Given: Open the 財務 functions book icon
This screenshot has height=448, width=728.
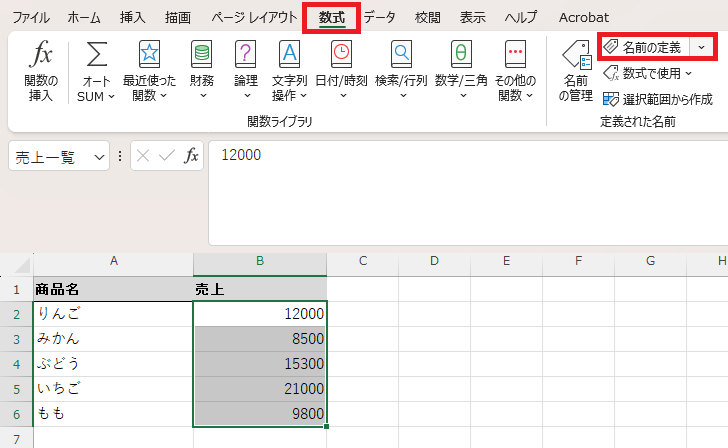Looking at the screenshot, I should (202, 54).
